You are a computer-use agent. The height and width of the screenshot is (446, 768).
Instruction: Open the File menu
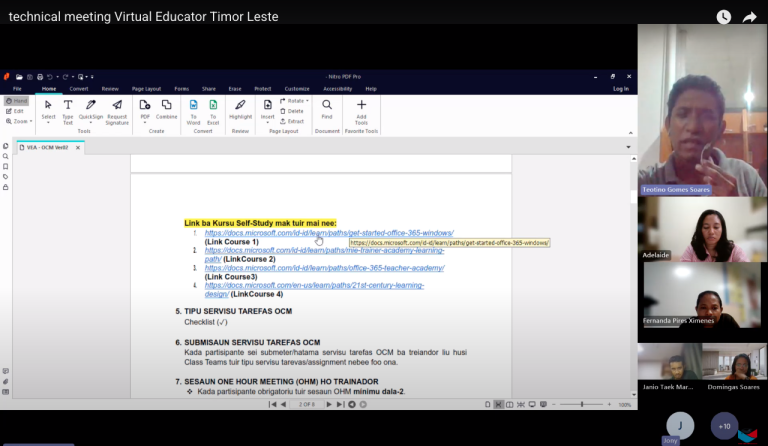(17, 89)
